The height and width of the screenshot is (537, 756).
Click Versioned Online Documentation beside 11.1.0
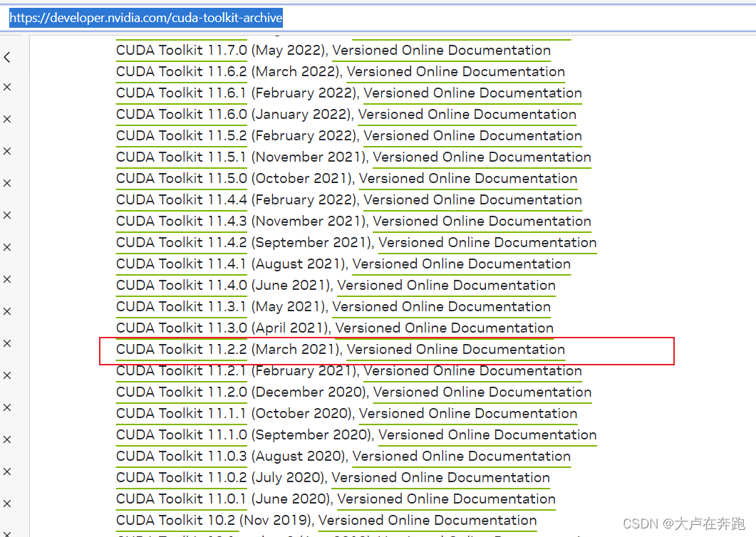coord(487,434)
